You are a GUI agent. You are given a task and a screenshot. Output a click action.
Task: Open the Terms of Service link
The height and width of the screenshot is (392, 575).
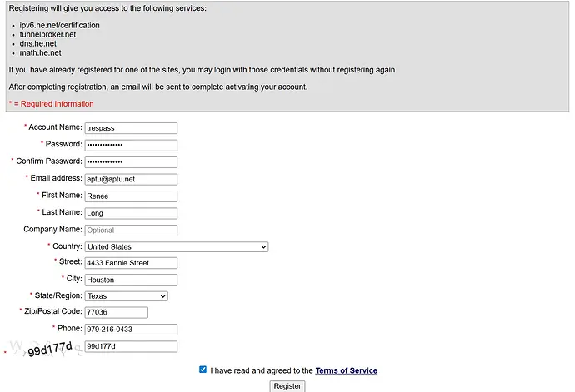346,370
